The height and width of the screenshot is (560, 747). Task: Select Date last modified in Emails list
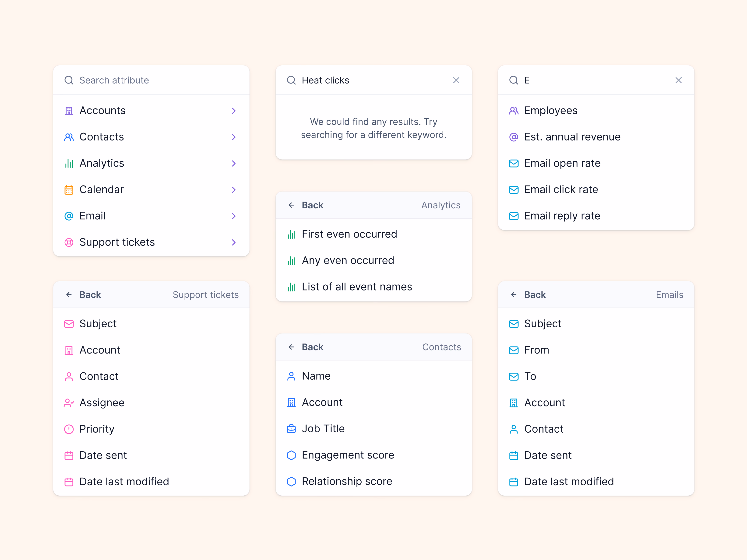click(596, 482)
